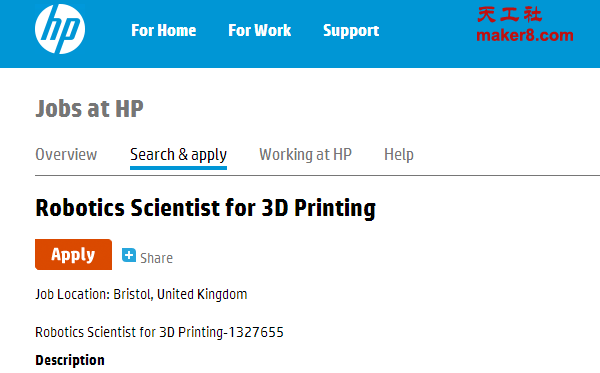Viewport: 600px width, 373px height.
Task: Click the Job Location label
Action: (73, 294)
